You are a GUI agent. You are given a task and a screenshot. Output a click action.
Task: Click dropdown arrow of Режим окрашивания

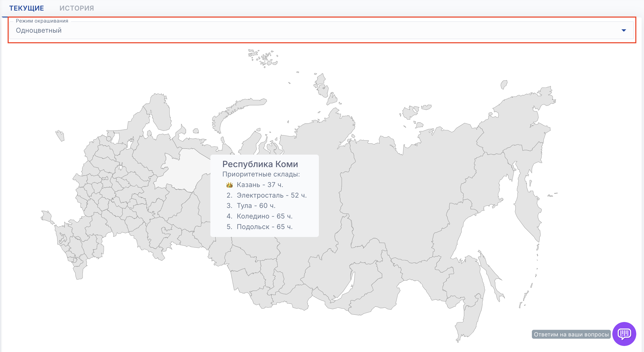tap(624, 30)
